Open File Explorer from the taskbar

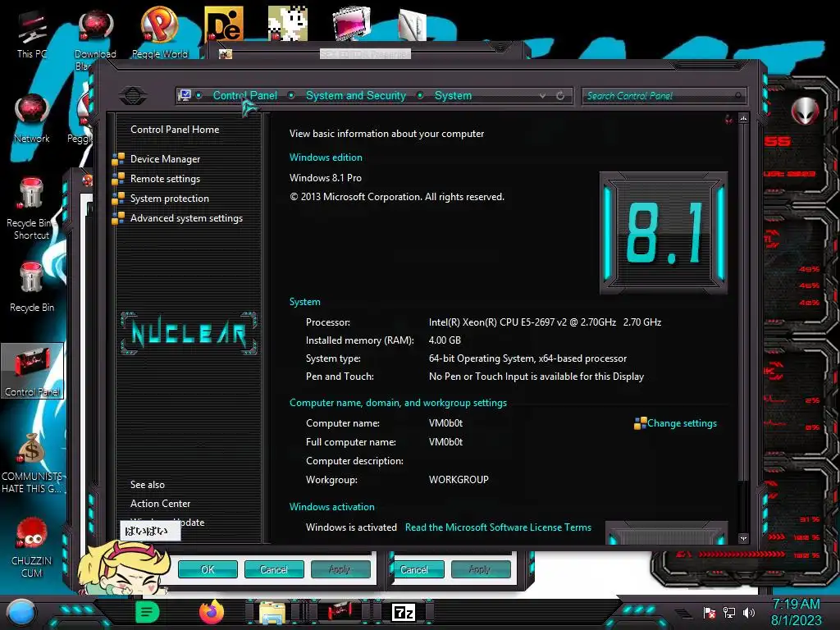tap(272, 613)
